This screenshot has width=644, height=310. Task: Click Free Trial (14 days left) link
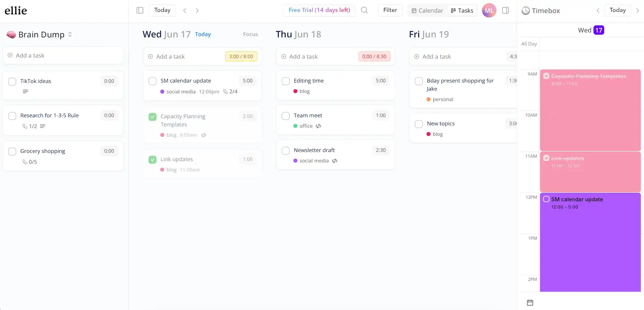319,10
